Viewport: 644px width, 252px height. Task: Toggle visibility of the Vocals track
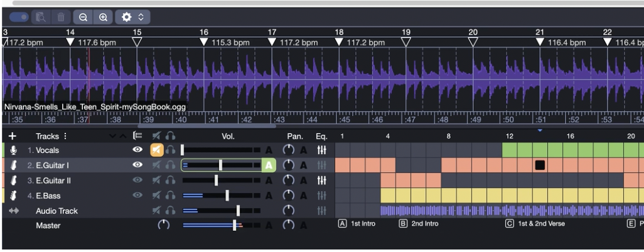coord(137,150)
